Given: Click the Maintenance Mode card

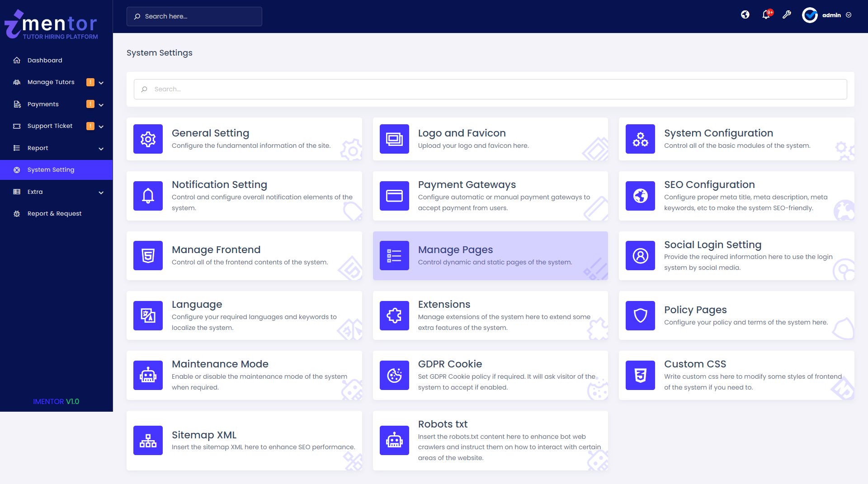Looking at the screenshot, I should point(244,375).
